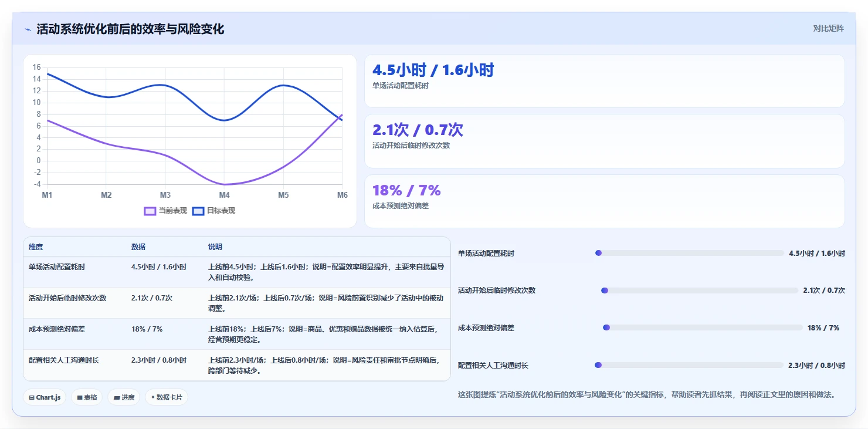
Task: Click the M6 axis label on chart
Action: point(342,195)
